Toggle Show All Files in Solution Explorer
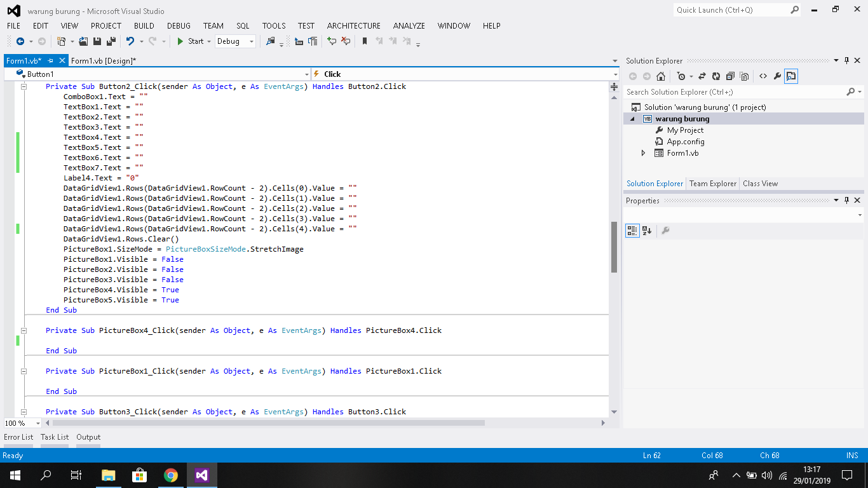868x488 pixels. coord(744,76)
